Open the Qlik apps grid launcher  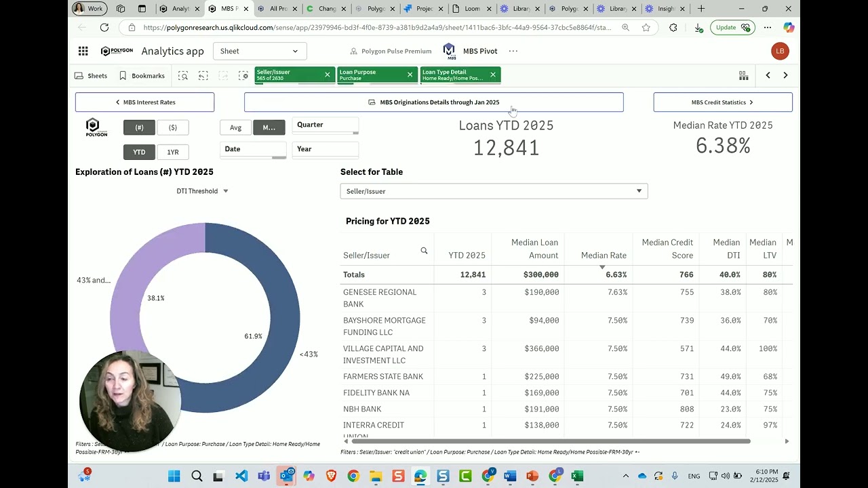tap(83, 51)
